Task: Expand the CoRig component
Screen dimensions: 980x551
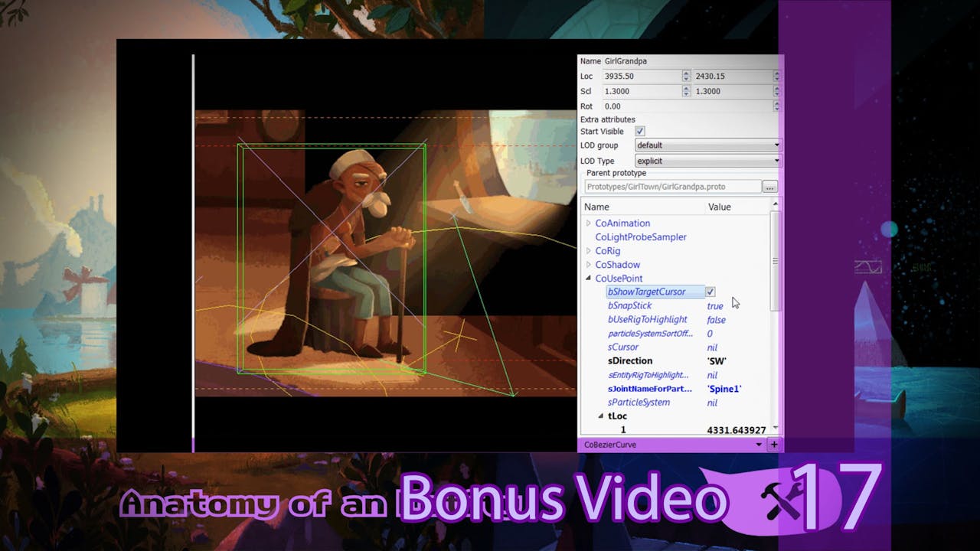Action: [x=588, y=250]
